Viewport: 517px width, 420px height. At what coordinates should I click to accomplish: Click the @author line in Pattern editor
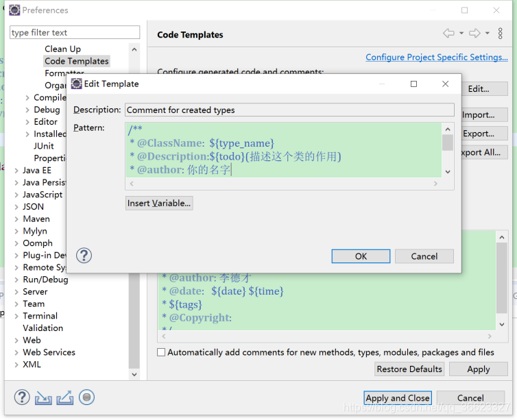coord(180,170)
